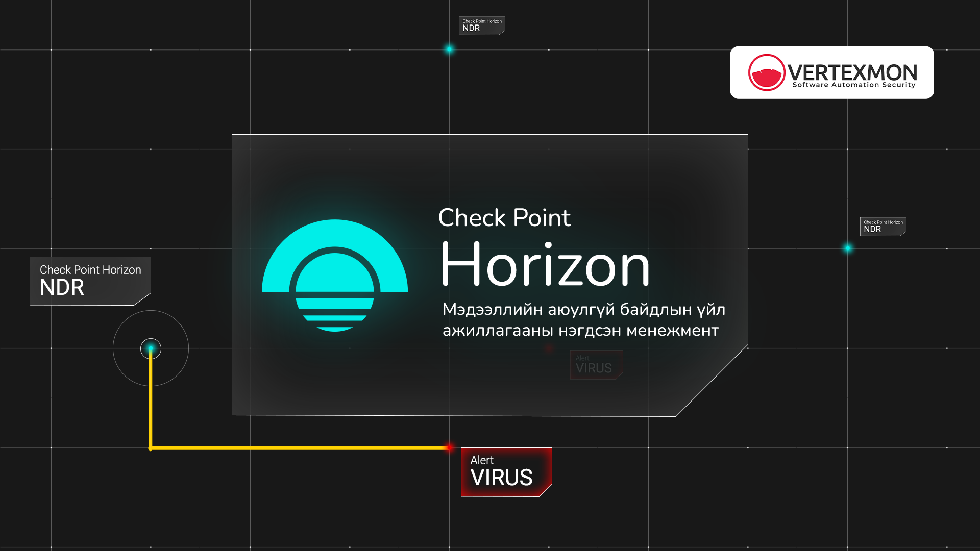This screenshot has width=980, height=551.
Task: Select the teal sensor dot on the right side
Action: [x=847, y=249]
